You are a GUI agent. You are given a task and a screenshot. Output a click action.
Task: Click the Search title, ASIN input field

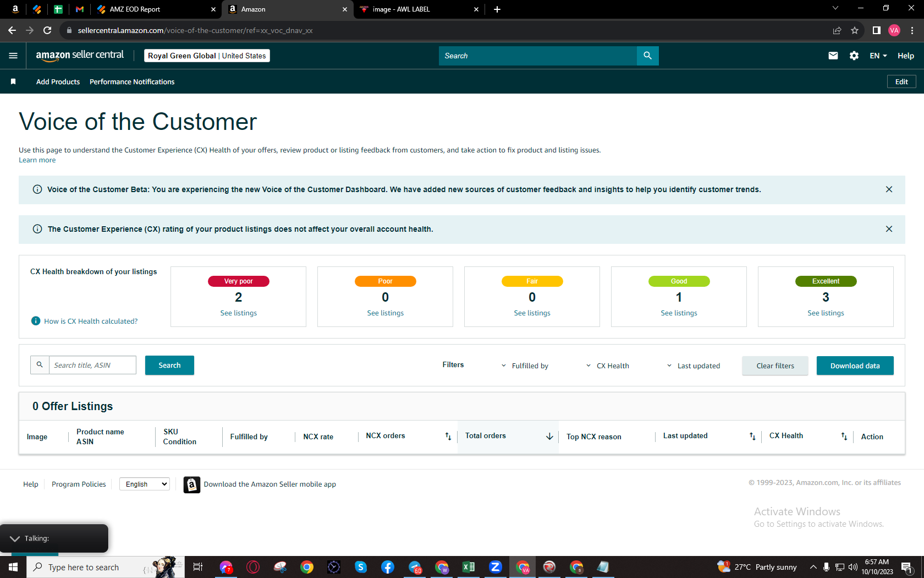click(92, 365)
